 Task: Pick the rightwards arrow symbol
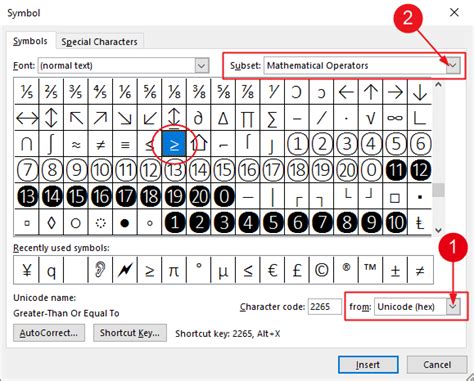(395, 92)
